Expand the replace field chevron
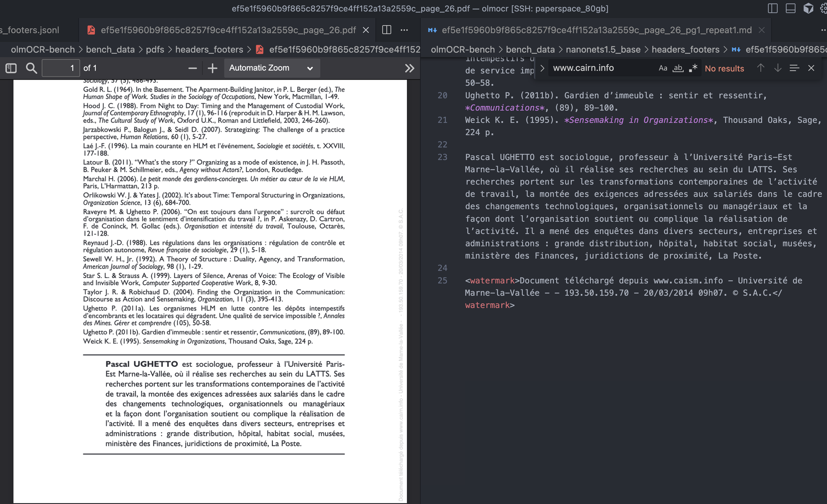Viewport: 827px width, 504px height. (x=542, y=68)
